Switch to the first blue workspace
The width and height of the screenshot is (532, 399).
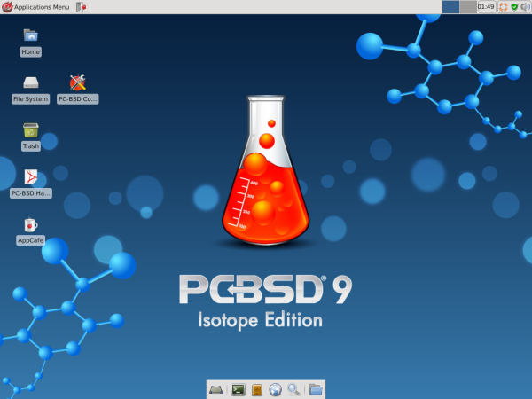450,7
